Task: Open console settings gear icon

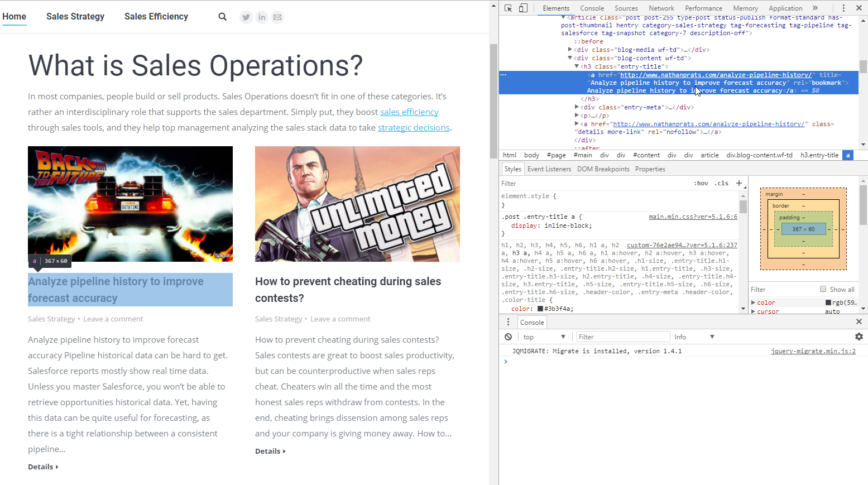Action: tap(859, 337)
